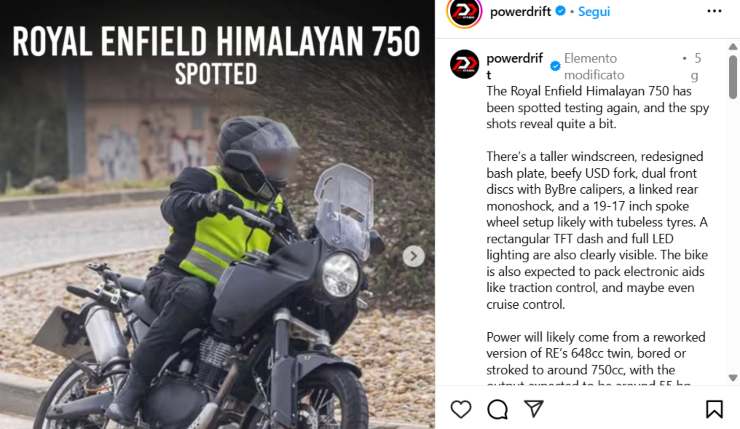This screenshot has width=740, height=429.
Task: Click the verified badge next to the header username
Action: [x=560, y=11]
